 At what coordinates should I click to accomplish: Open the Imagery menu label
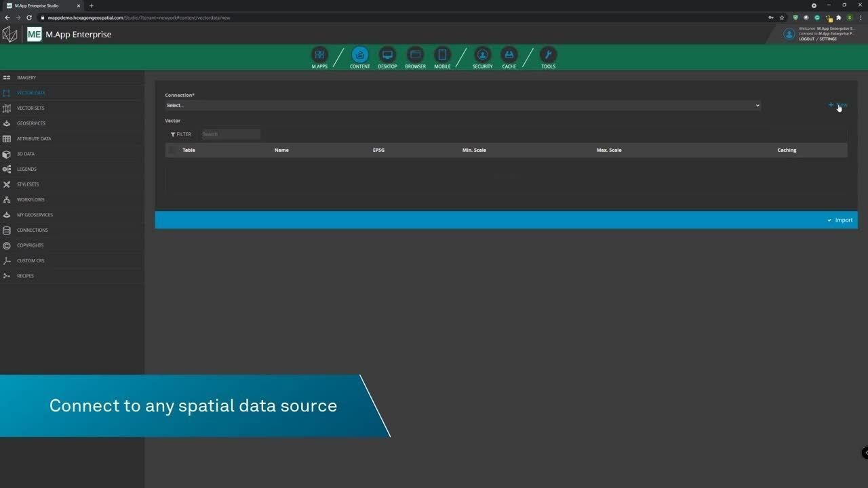coord(26,78)
